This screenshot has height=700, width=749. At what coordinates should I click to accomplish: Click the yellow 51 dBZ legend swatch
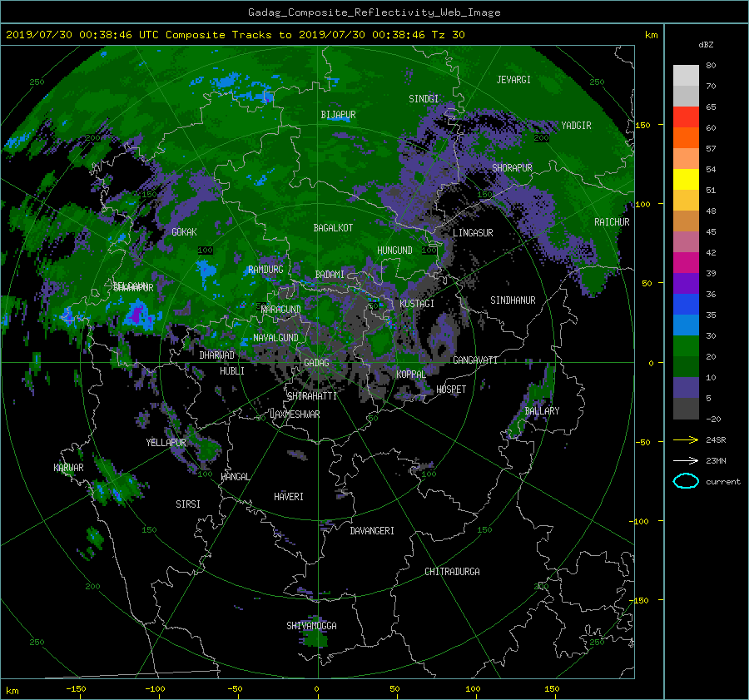tap(686, 179)
